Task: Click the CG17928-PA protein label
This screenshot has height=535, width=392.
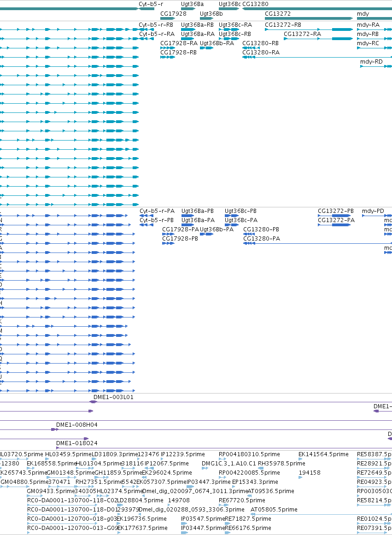Action: point(181,229)
